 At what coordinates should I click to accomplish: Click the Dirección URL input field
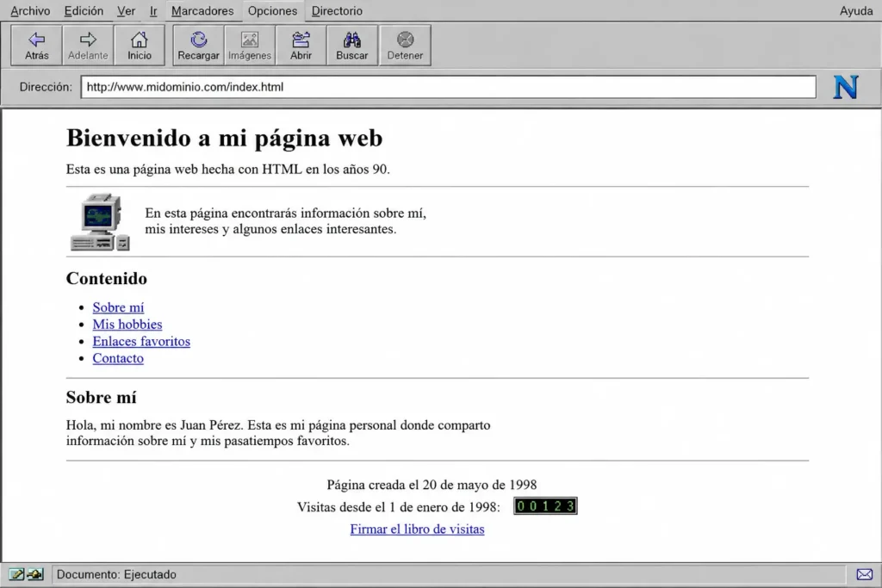(x=448, y=87)
